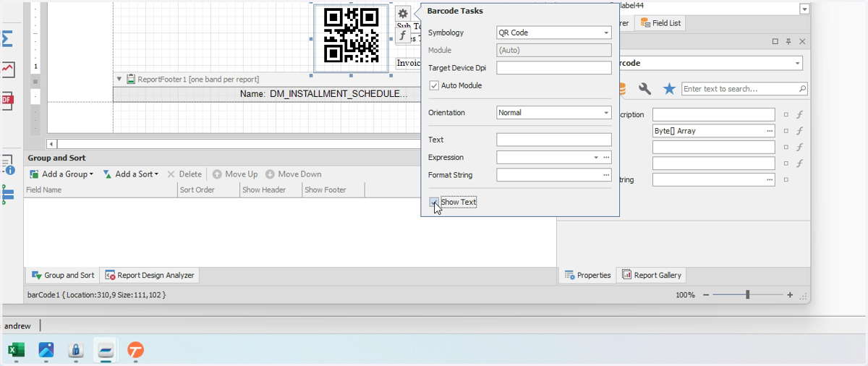Open the Summary sigma tool in sidebar

7,38
